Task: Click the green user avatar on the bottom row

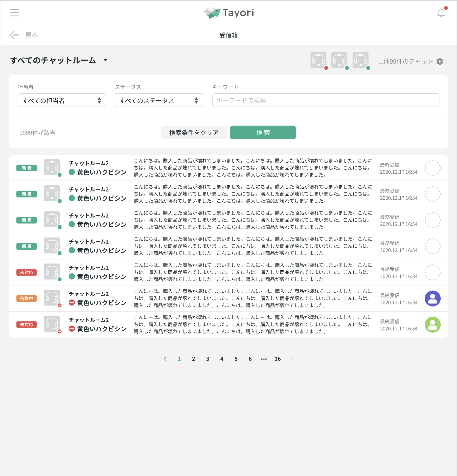Action: (433, 325)
